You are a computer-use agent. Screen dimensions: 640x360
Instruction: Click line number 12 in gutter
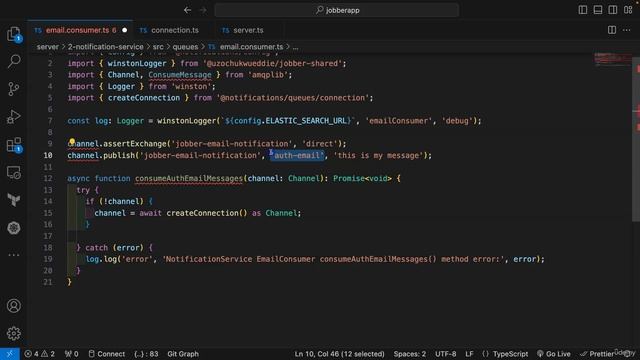coord(48,178)
